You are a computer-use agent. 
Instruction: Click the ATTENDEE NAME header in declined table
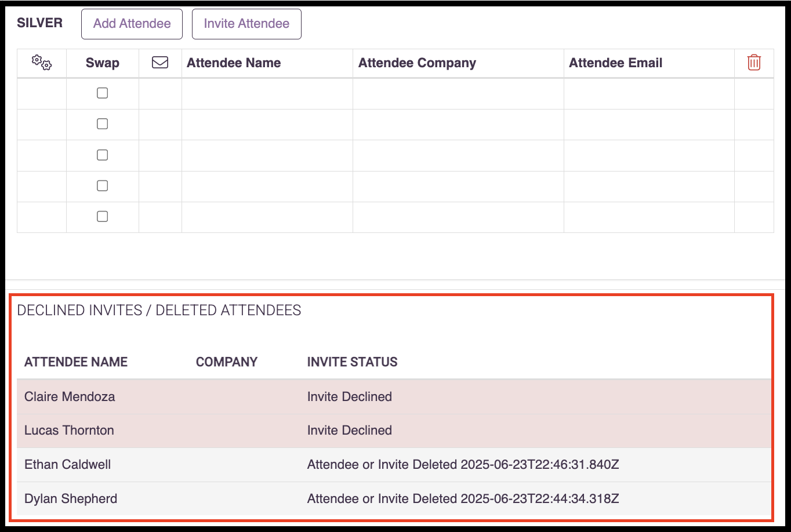(76, 362)
